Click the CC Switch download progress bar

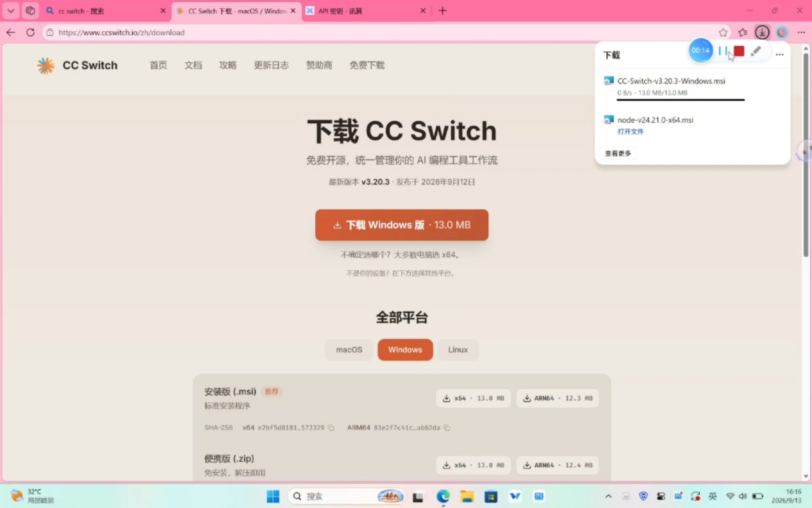[x=681, y=99]
